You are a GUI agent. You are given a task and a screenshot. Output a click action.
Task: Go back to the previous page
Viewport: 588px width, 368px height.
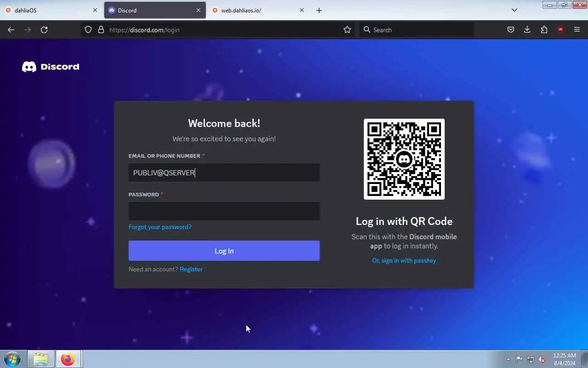point(11,30)
